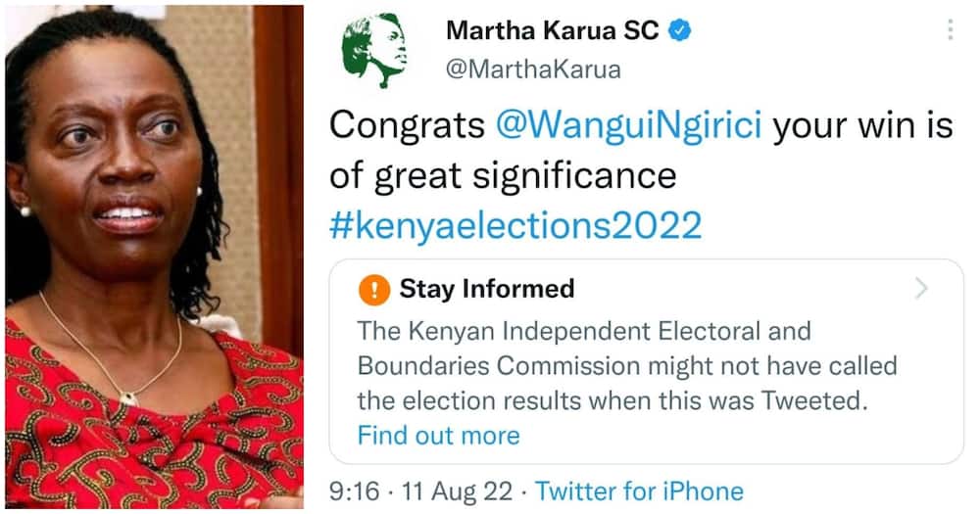Expand the Stay Informed chevron arrow
This screenshot has width=980, height=514.
(921, 289)
